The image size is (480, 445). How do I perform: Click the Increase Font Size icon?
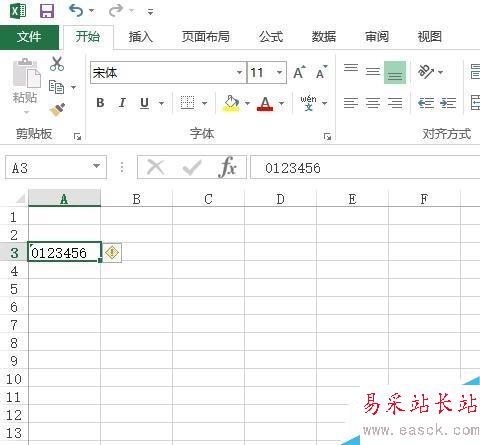pyautogui.click(x=299, y=72)
